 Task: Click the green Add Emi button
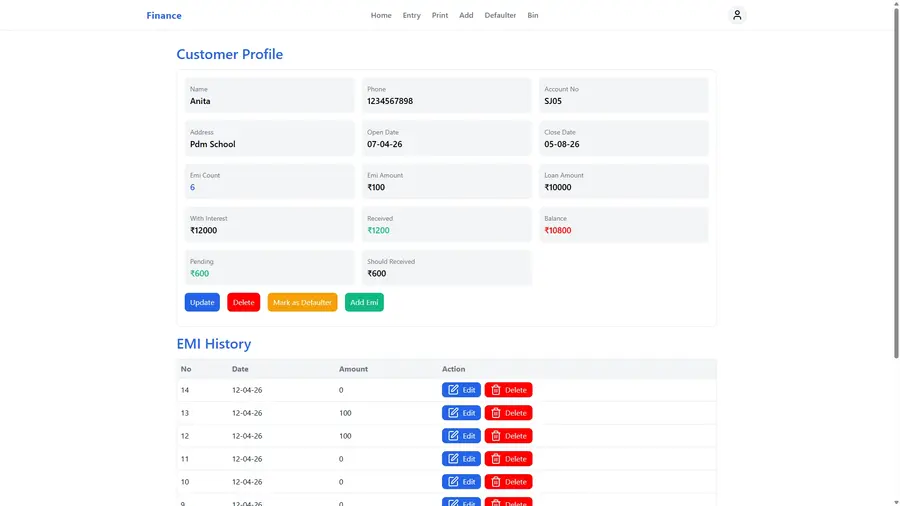click(364, 302)
